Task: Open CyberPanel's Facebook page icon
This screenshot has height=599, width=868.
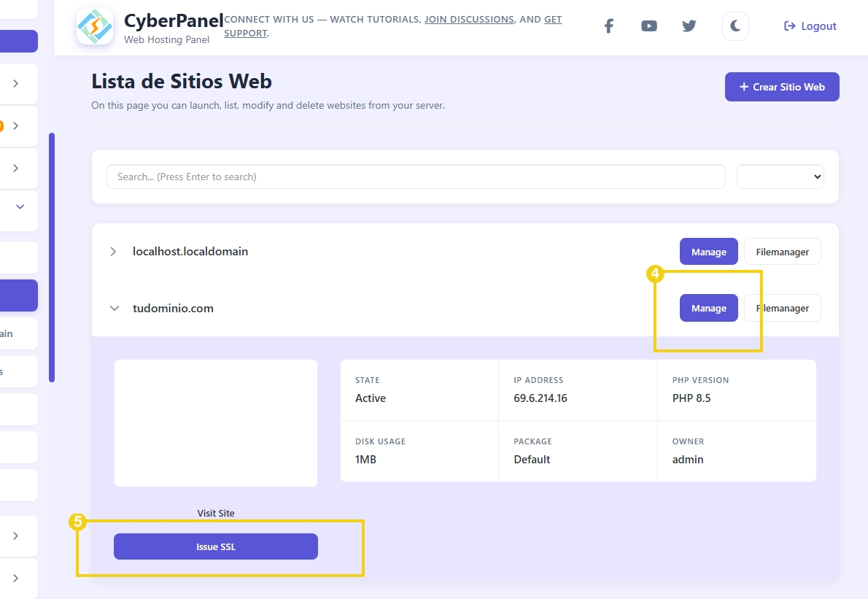Action: pos(608,26)
